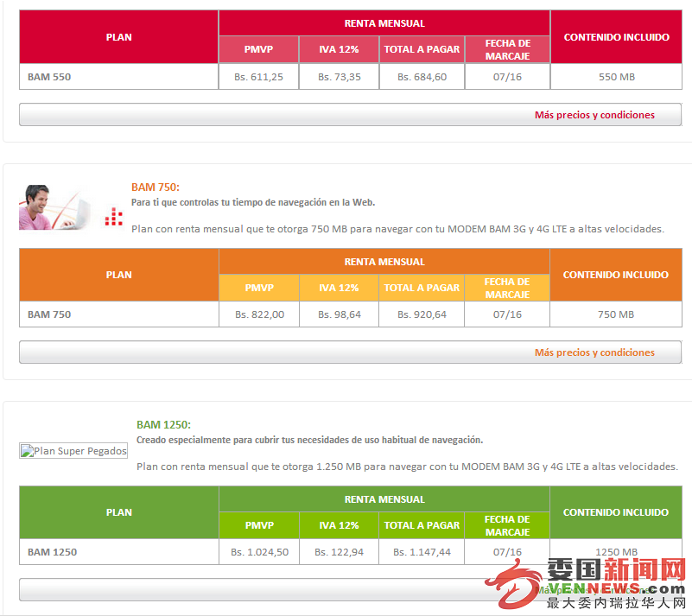Click the green 'CONTENIDO INCLUIDO' header
This screenshot has height=616, width=692.
point(616,512)
